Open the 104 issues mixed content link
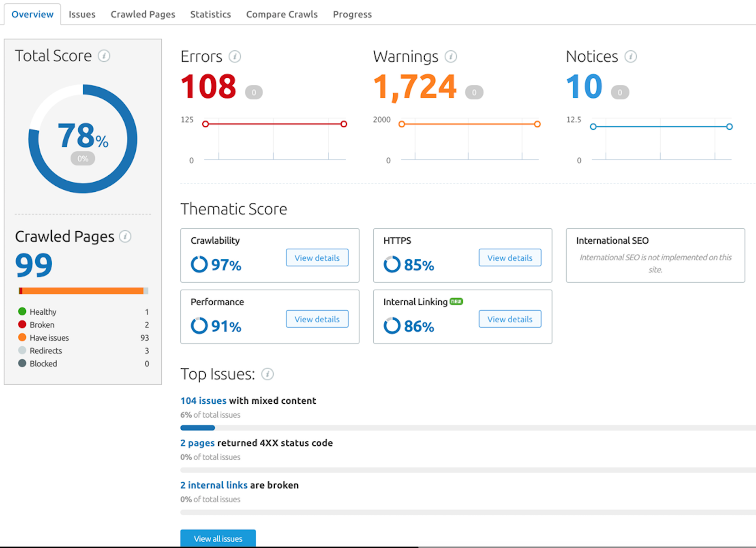 tap(203, 400)
